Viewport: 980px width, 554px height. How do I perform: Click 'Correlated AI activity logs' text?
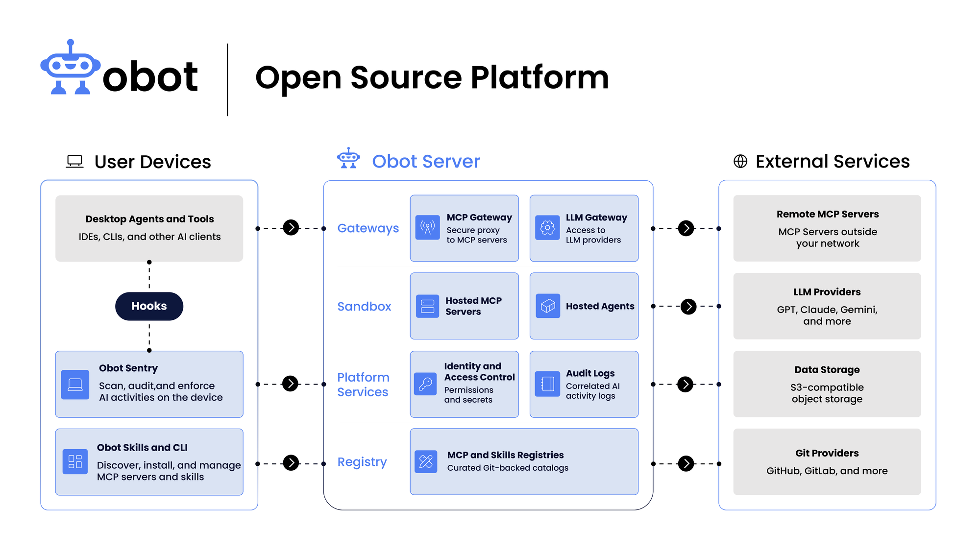[593, 391]
